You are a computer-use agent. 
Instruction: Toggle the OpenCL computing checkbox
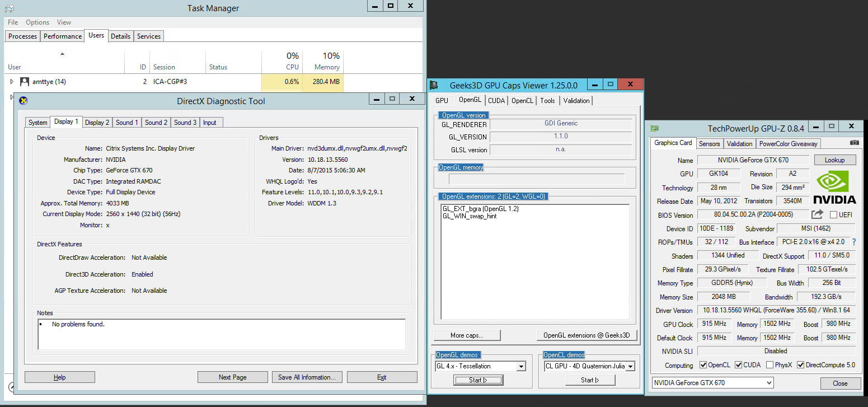pos(703,365)
